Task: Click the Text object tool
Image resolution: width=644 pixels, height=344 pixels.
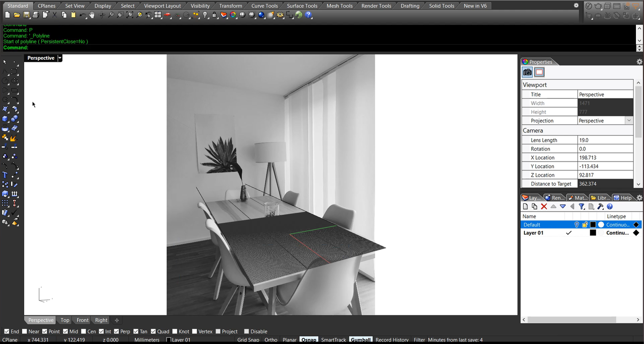Action: [5, 175]
